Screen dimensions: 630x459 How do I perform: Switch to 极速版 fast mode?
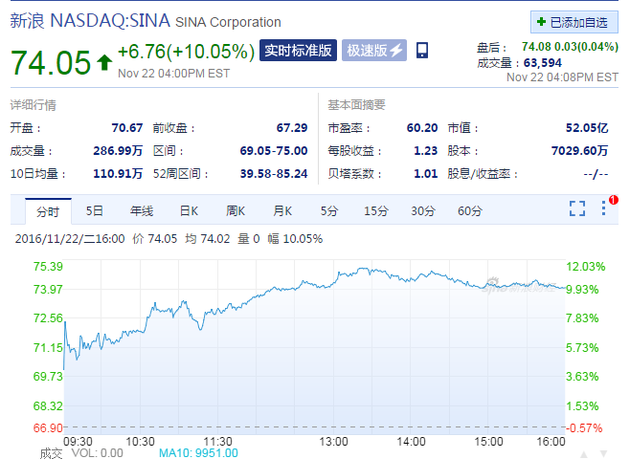[x=374, y=50]
